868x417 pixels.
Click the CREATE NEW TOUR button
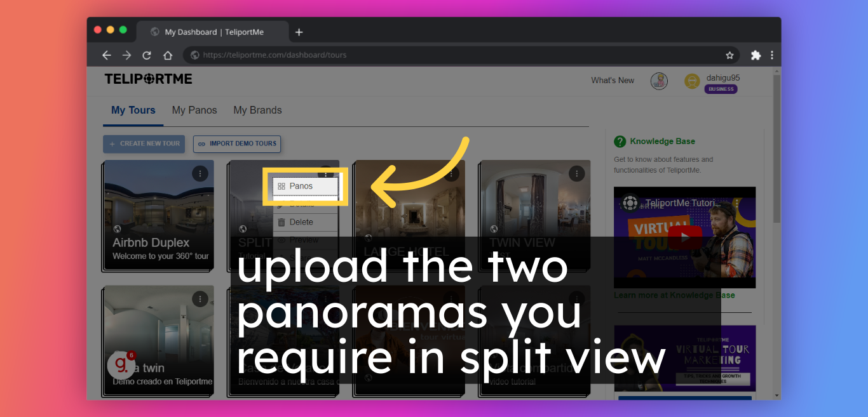point(144,144)
